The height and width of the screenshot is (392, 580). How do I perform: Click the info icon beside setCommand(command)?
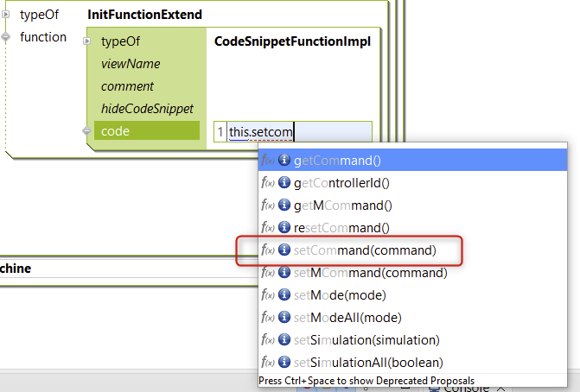[284, 250]
